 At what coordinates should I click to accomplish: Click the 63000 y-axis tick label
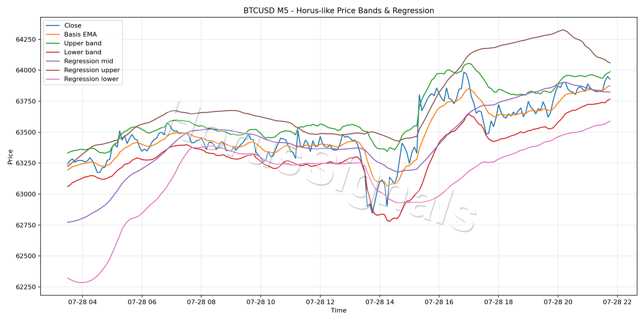click(27, 194)
